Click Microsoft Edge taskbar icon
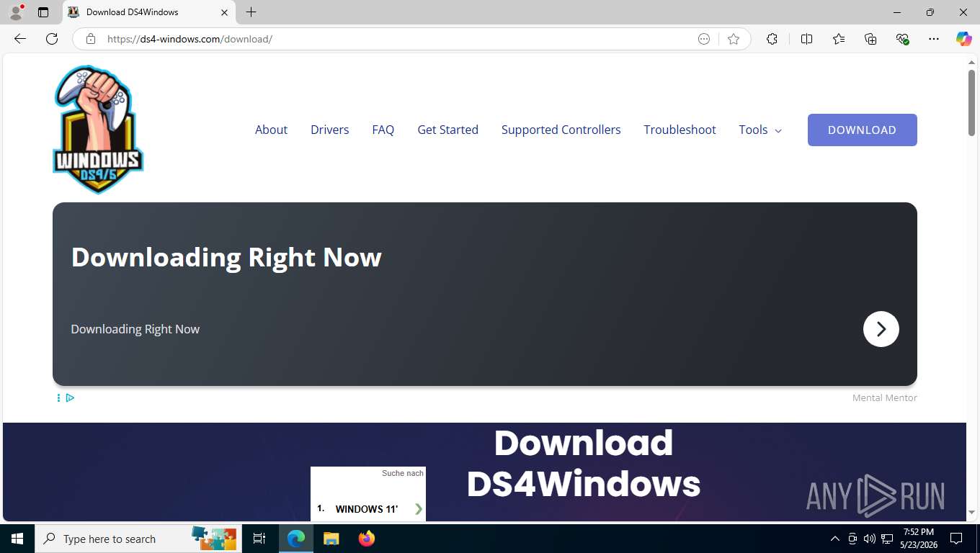This screenshot has width=980, height=553. coord(296,539)
